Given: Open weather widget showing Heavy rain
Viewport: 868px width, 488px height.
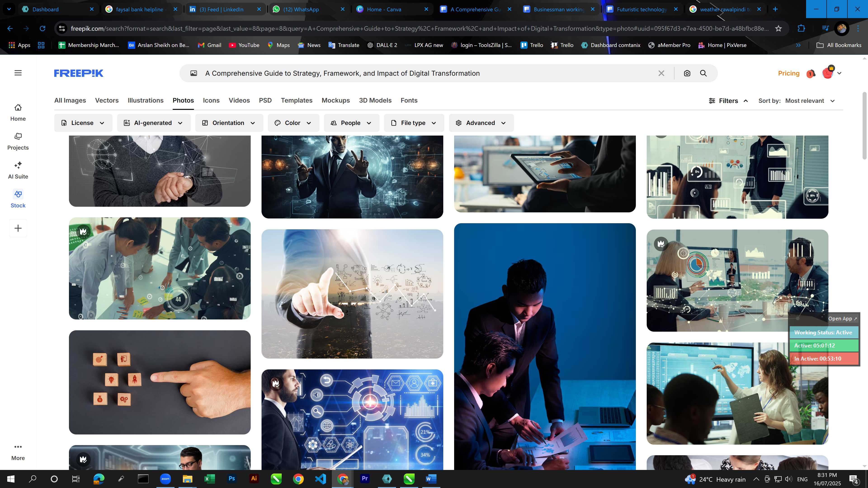Looking at the screenshot, I should (715, 479).
